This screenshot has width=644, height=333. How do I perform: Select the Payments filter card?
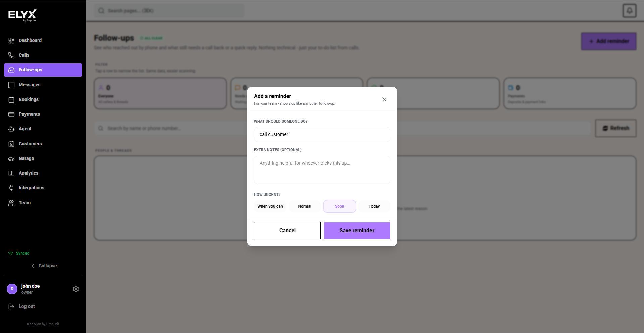pyautogui.click(x=570, y=94)
